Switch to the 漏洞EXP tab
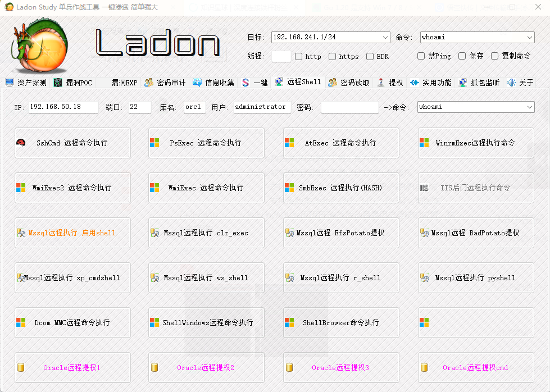The width and height of the screenshot is (550, 392). [124, 83]
